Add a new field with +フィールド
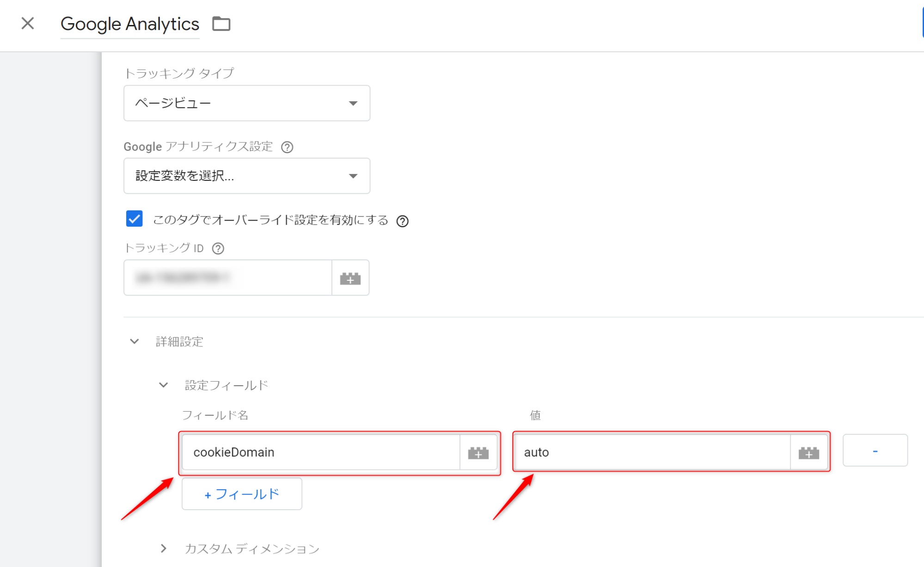 click(242, 494)
